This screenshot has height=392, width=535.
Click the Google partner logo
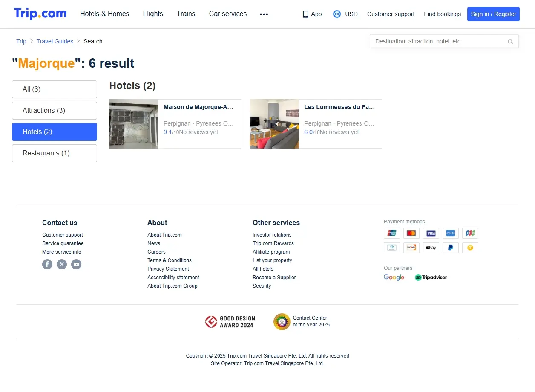(394, 278)
